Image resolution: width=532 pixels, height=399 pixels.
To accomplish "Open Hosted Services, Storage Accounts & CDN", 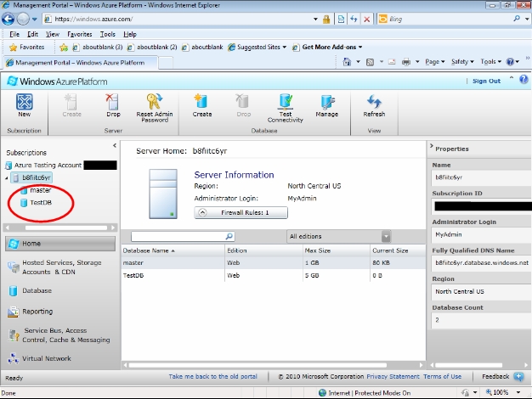I will (60, 267).
